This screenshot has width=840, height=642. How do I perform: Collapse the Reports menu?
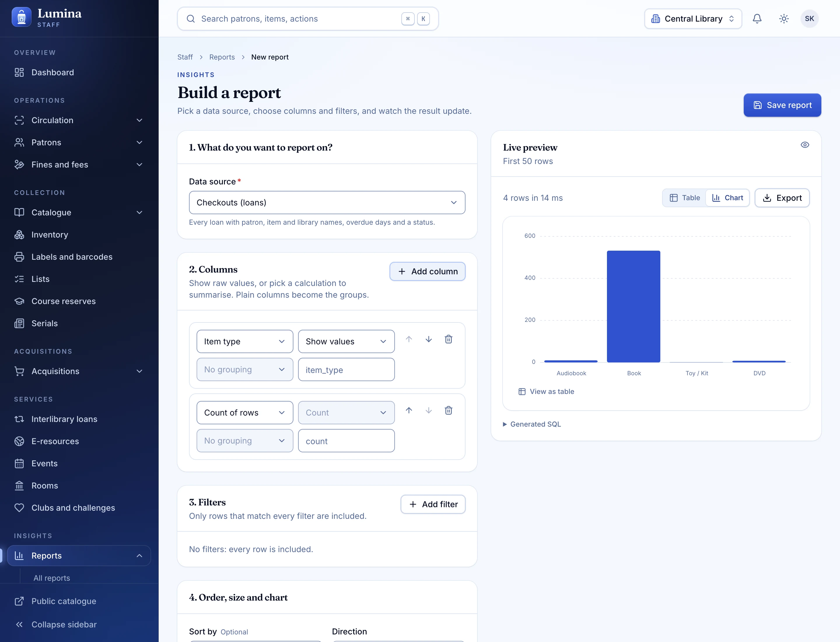click(79, 556)
